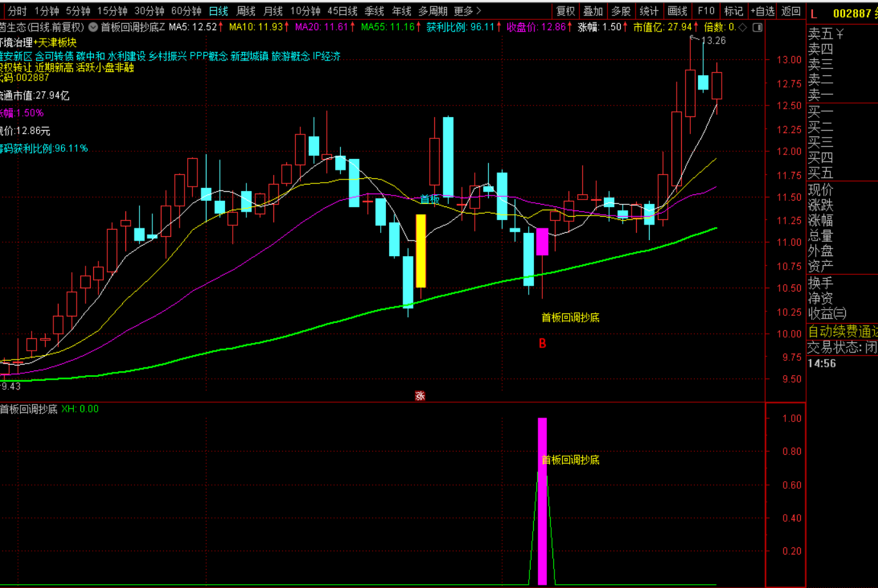
Task: Select the 30分钟 period tab
Action: pos(149,11)
